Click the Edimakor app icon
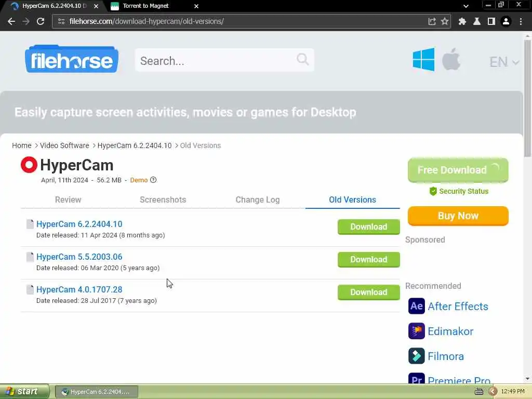The height and width of the screenshot is (399, 532). point(416,331)
